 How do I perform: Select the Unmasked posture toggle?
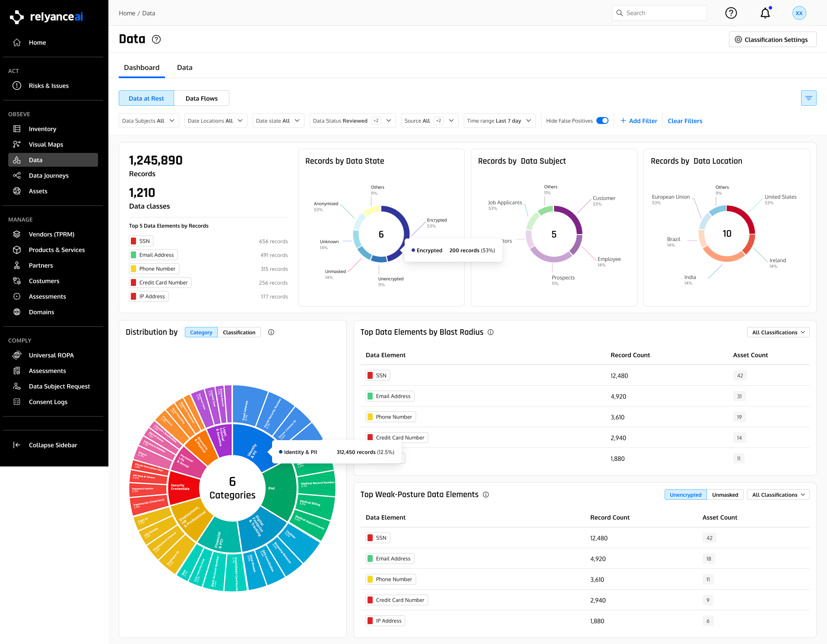point(725,495)
